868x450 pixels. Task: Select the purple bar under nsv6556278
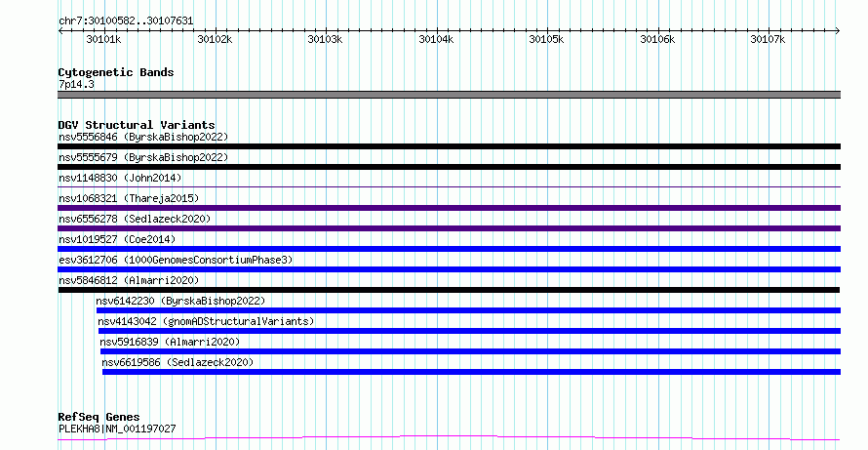pyautogui.click(x=449, y=228)
